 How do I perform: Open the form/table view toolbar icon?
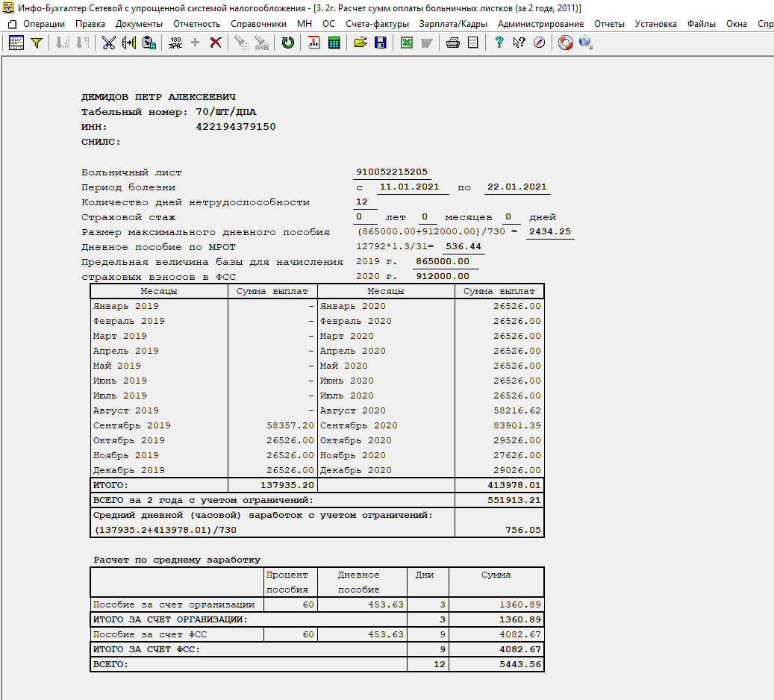click(16, 43)
